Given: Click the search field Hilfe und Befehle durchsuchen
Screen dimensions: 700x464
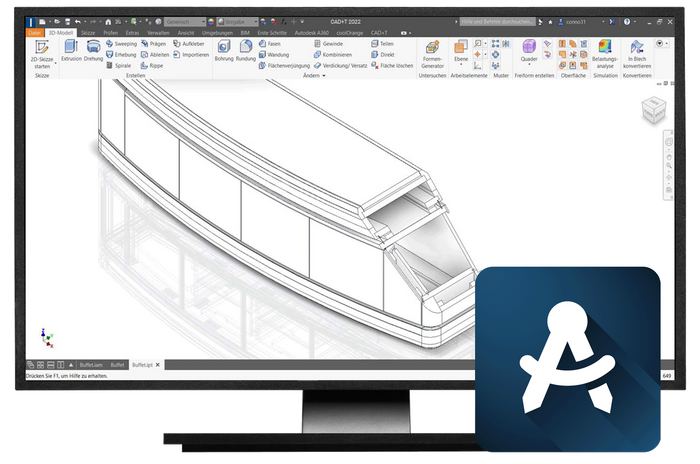Looking at the screenshot, I should click(x=497, y=21).
